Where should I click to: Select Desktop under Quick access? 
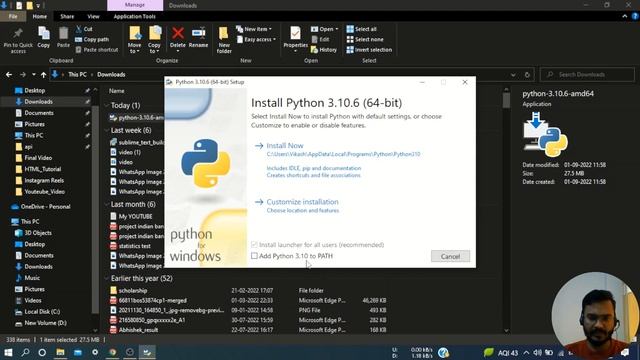coord(34,91)
